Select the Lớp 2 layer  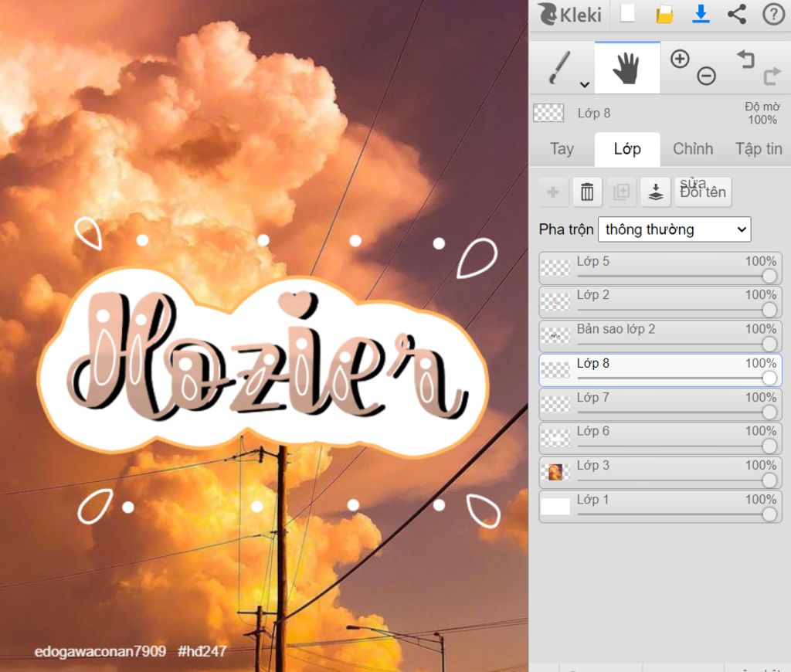pos(660,302)
